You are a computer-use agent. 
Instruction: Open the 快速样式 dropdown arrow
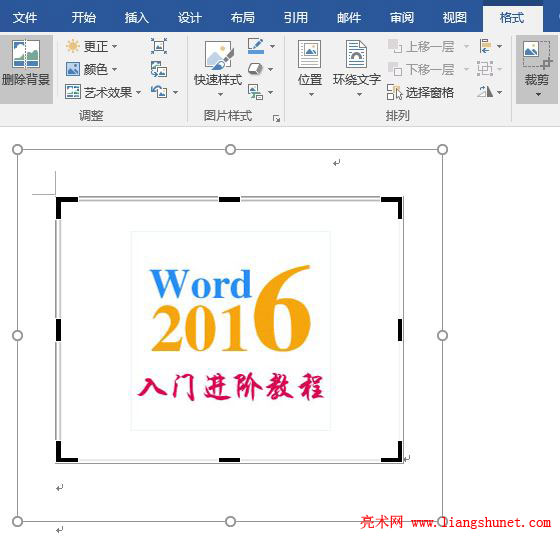220,95
